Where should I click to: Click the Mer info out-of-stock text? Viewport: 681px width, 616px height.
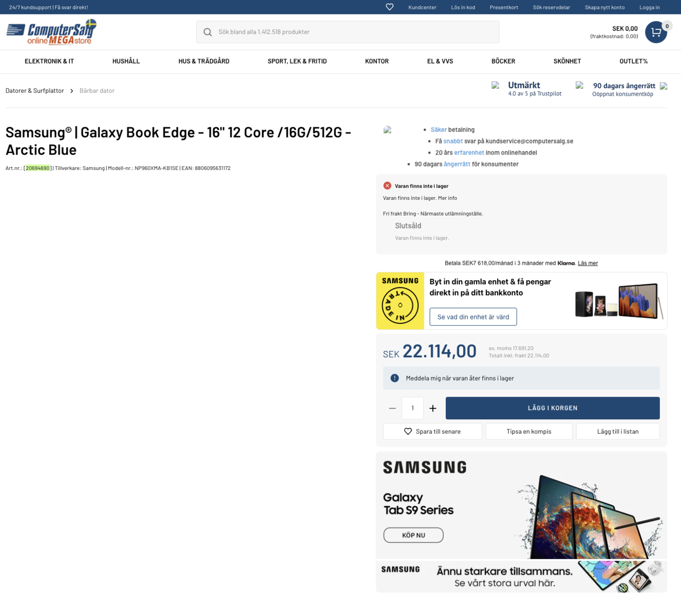coord(447,198)
